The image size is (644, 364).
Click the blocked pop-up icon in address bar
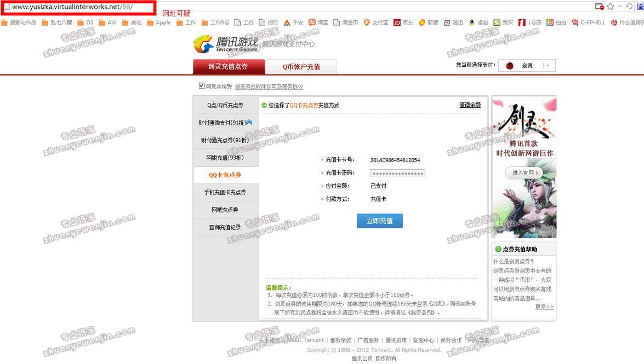tap(599, 7)
